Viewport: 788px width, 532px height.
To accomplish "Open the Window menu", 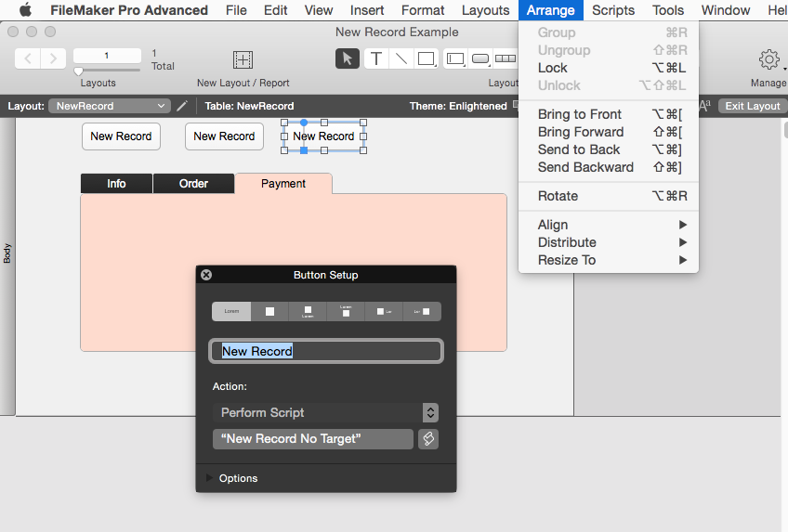I will (x=726, y=10).
